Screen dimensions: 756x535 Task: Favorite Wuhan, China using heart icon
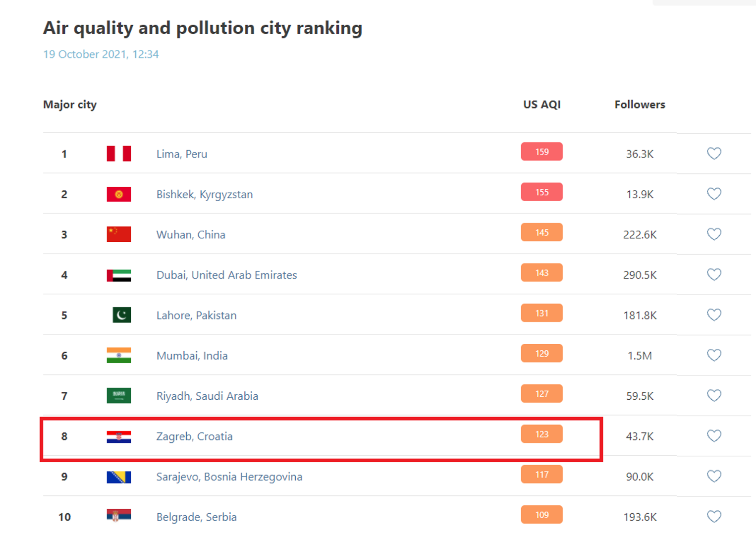[x=713, y=234]
